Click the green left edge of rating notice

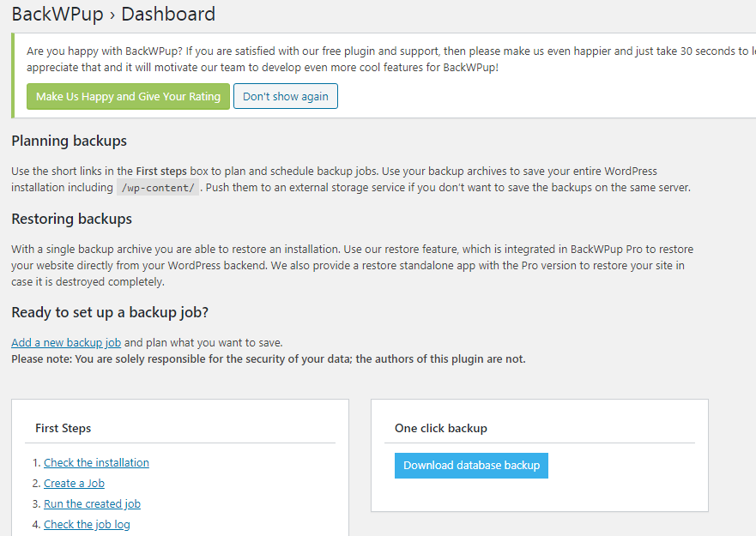click(13, 75)
